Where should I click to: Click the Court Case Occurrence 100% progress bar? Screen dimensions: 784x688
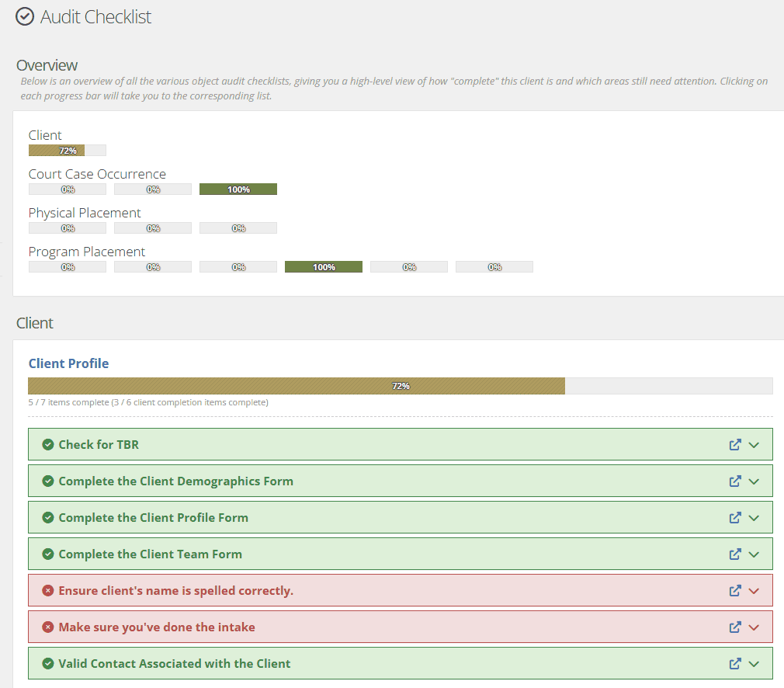238,189
